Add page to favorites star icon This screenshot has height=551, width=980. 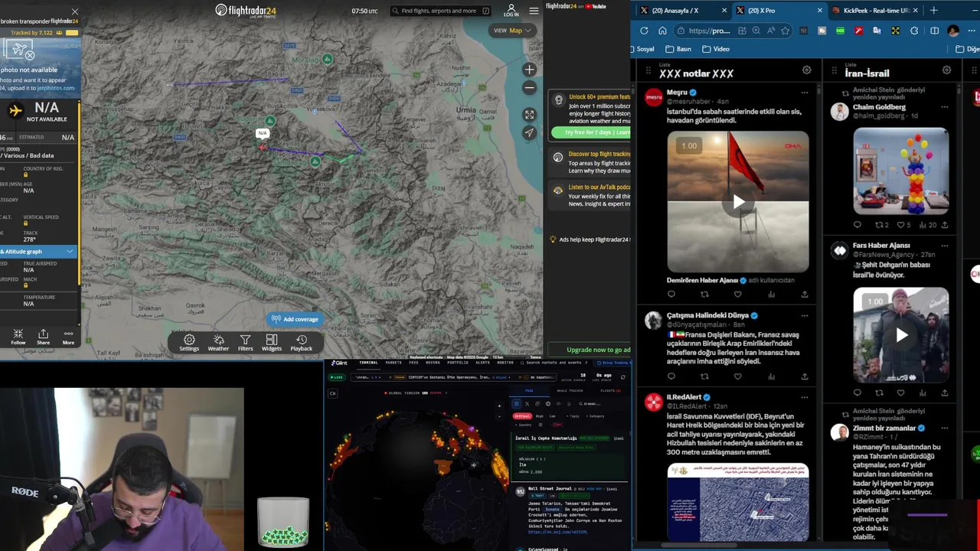(x=785, y=31)
